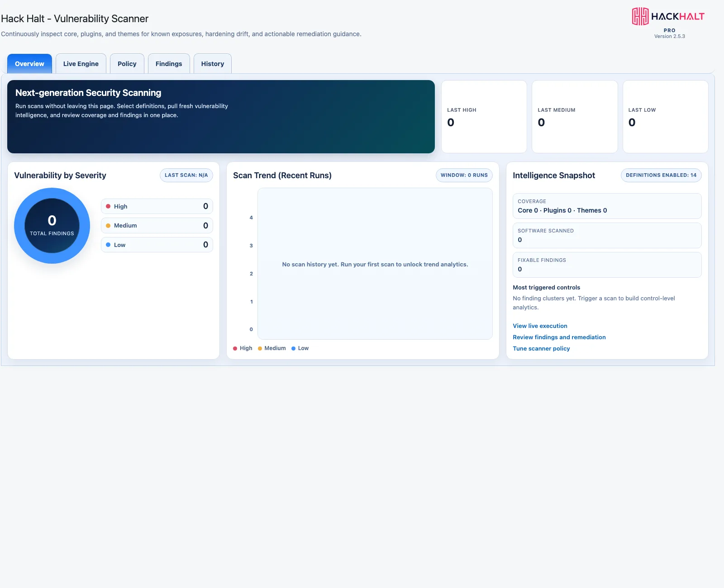Open Tune scanner policy link

[x=541, y=348]
